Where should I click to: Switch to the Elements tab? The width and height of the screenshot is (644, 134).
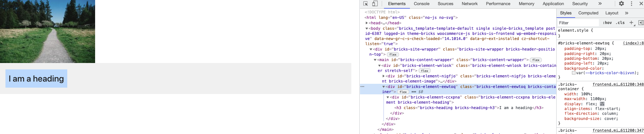[397, 4]
